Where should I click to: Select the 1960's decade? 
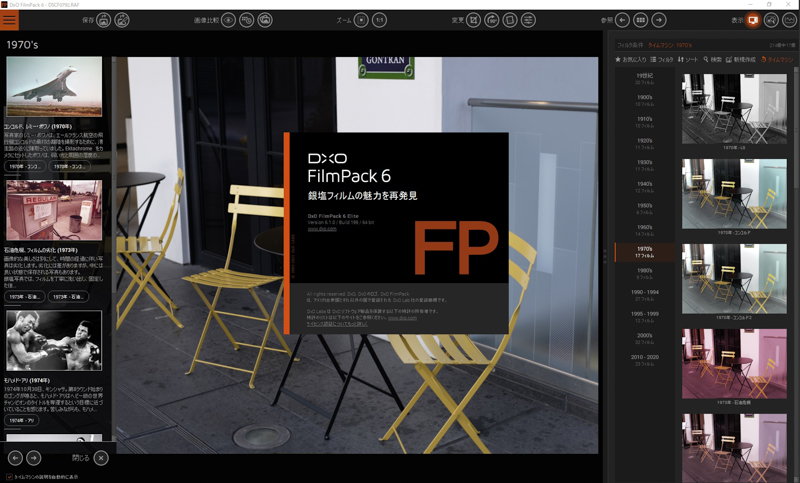coord(645,231)
